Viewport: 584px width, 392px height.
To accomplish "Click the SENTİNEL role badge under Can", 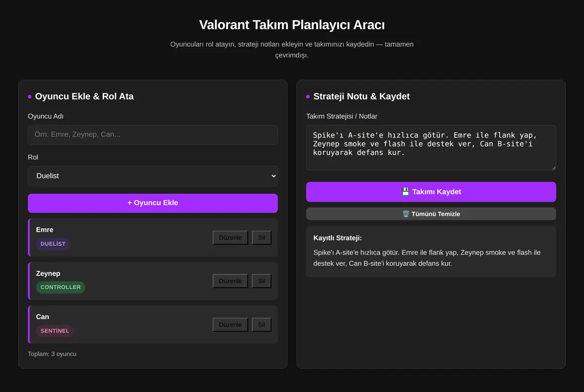I will 55,331.
